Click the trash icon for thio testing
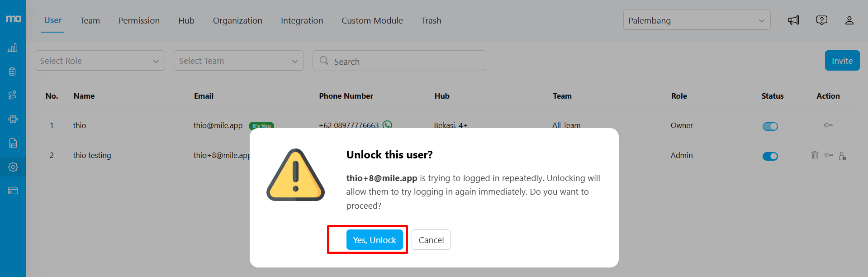 point(815,155)
